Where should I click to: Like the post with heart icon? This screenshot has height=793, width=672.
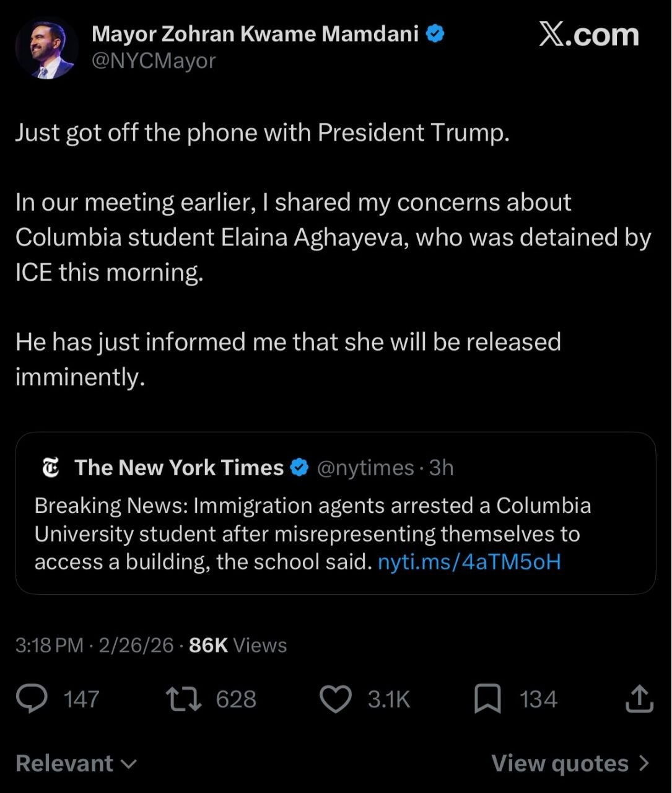click(335, 699)
